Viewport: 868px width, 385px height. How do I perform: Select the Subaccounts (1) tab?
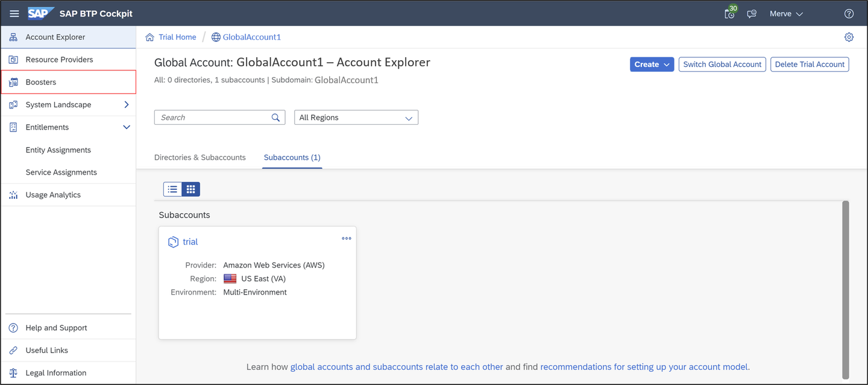(x=292, y=157)
